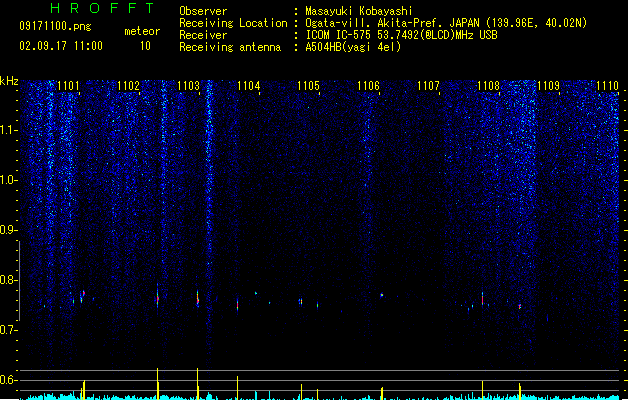Click the 1102 time marker

point(128,86)
